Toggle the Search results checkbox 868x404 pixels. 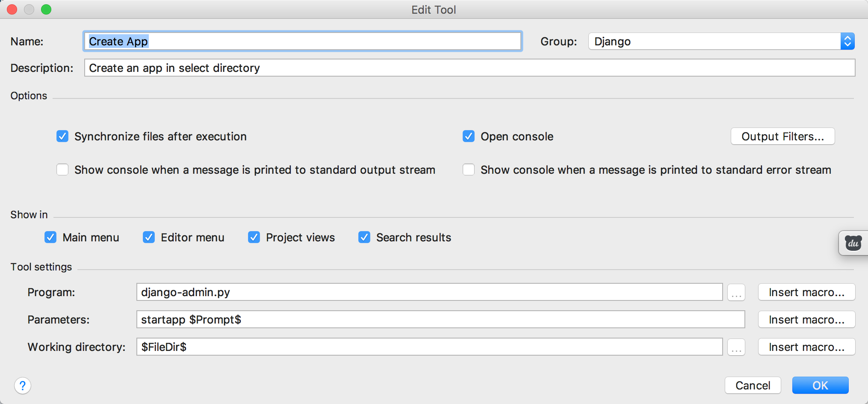pos(364,238)
